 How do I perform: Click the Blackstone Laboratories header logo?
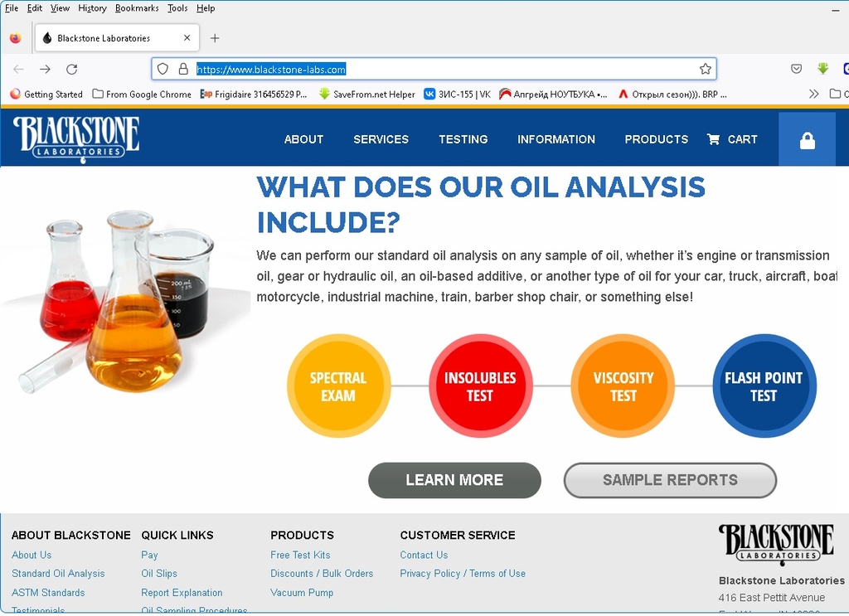75,139
